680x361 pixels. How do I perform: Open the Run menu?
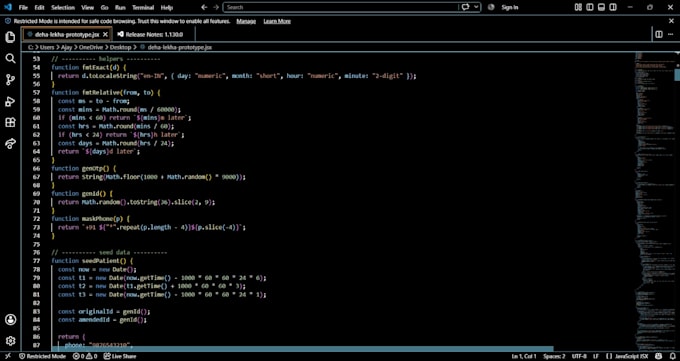(120, 7)
